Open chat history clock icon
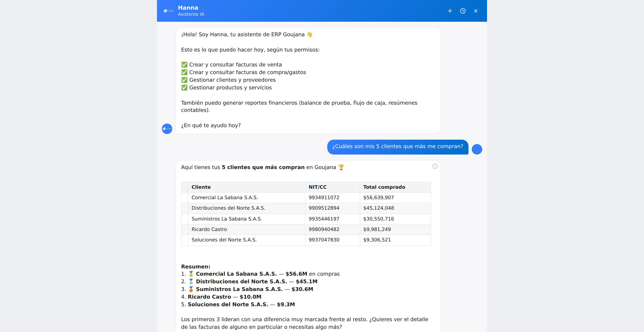This screenshot has height=332, width=644. pyautogui.click(x=463, y=11)
